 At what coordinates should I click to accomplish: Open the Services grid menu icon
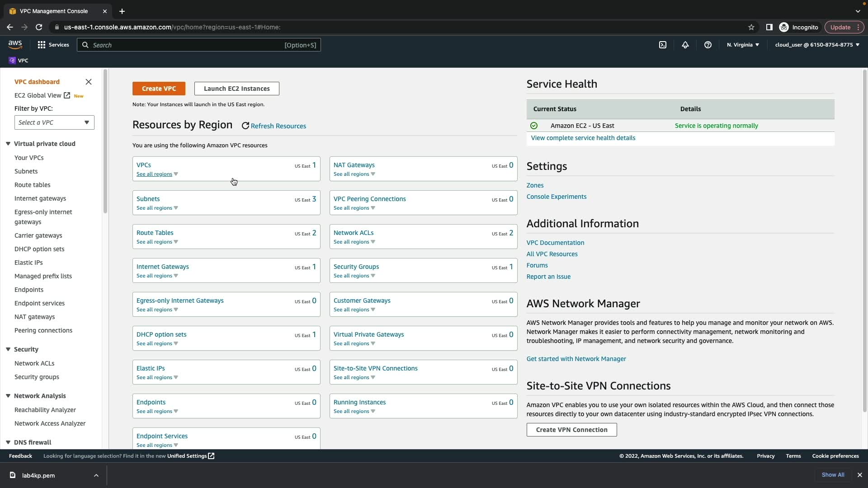[x=42, y=45]
